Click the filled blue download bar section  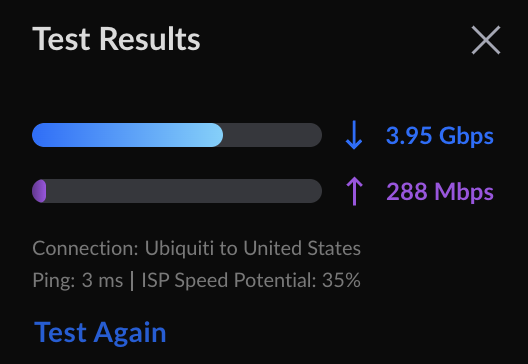tap(127, 135)
